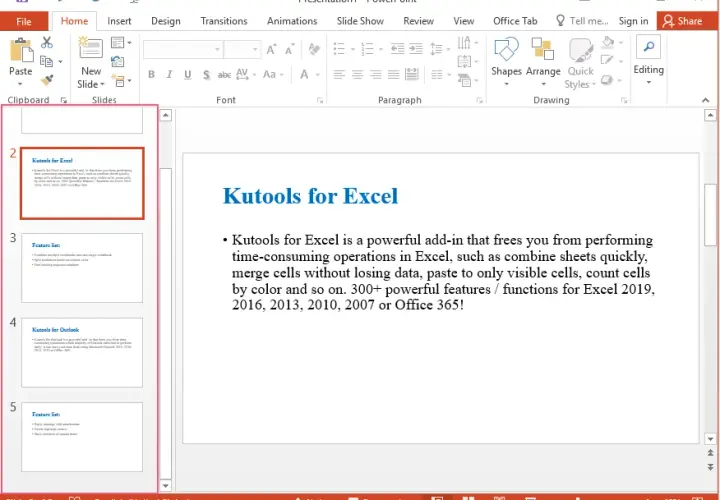Click the Numbering list icon
Image resolution: width=720 pixels, height=500 pixels.
click(x=367, y=49)
